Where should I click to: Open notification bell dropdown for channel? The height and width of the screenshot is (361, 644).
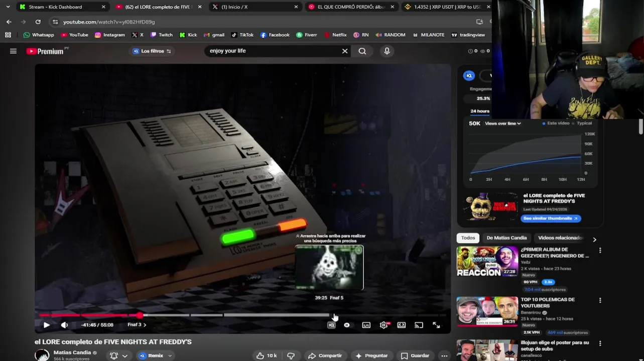tap(119, 355)
